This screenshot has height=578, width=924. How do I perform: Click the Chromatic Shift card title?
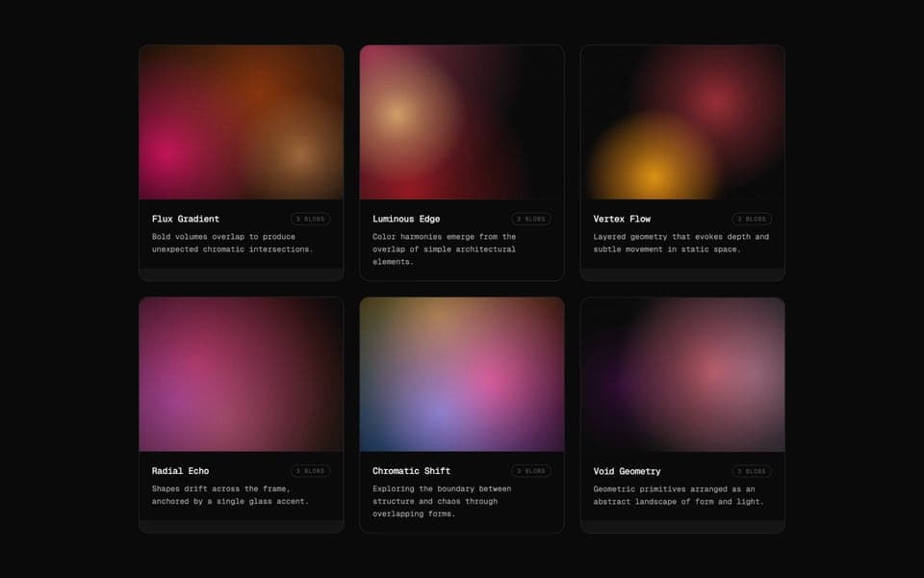(x=411, y=471)
